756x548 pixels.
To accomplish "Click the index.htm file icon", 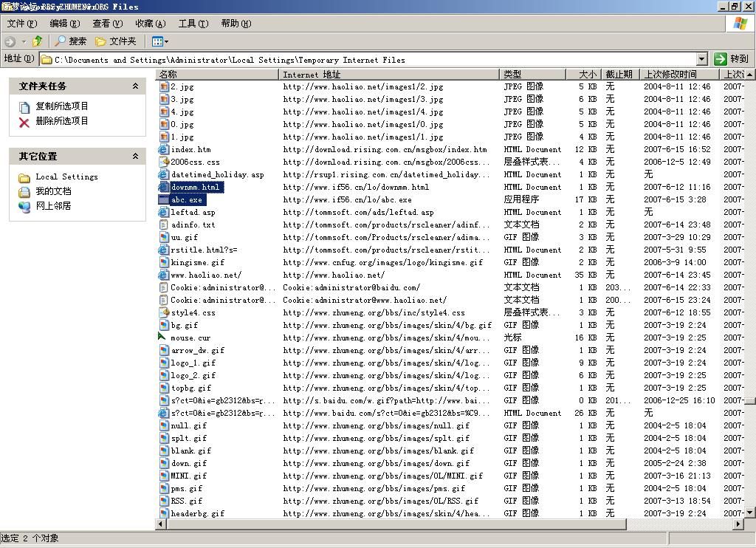I will [164, 149].
